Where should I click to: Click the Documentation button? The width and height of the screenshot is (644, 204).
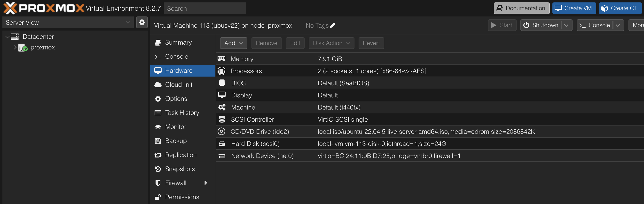tap(521, 8)
